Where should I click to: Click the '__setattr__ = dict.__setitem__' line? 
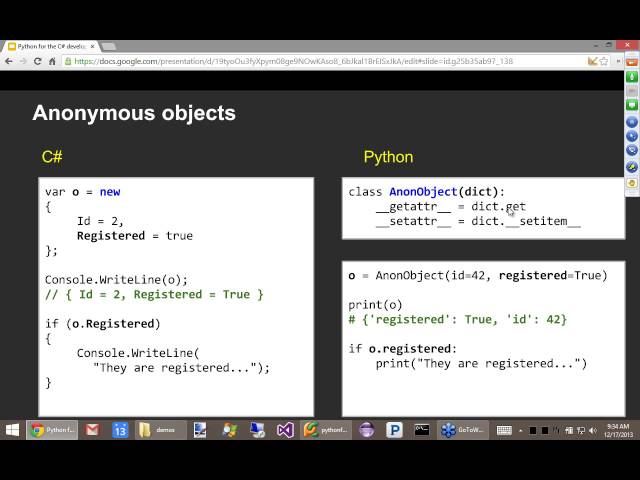tap(478, 221)
